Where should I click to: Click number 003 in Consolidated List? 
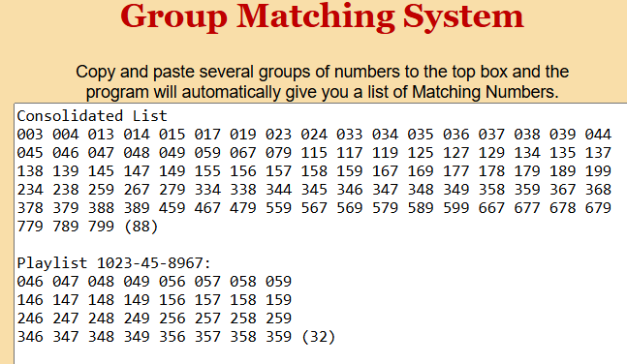pyautogui.click(x=30, y=135)
